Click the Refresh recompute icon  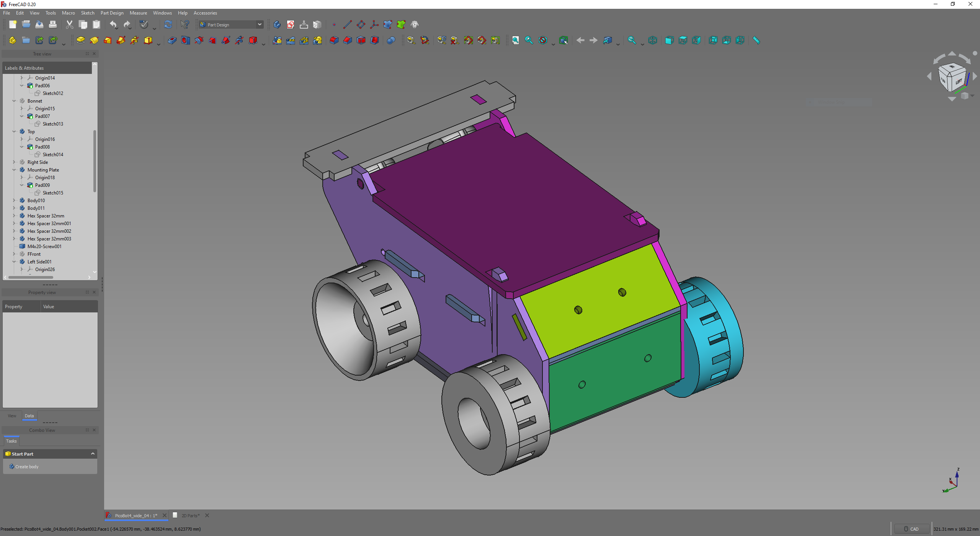tap(168, 25)
